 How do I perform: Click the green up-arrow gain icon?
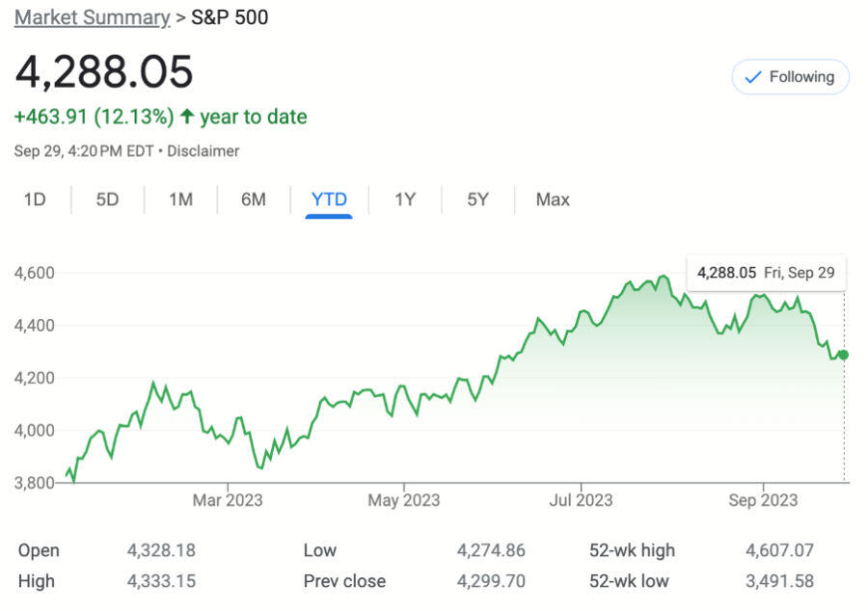(x=187, y=116)
